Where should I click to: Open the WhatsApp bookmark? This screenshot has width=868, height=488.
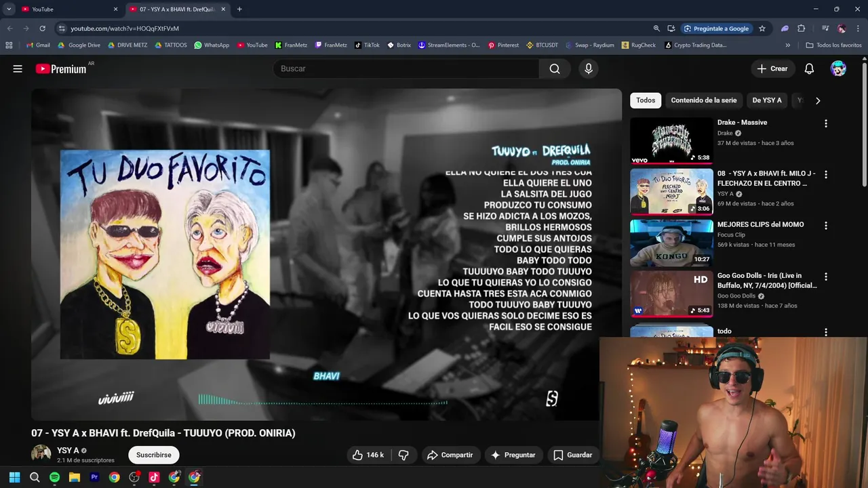click(x=212, y=45)
